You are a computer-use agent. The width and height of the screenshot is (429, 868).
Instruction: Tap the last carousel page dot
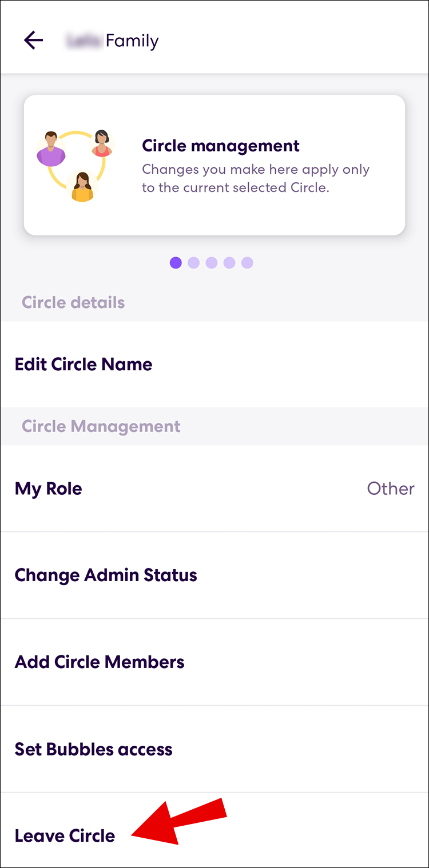point(248,263)
